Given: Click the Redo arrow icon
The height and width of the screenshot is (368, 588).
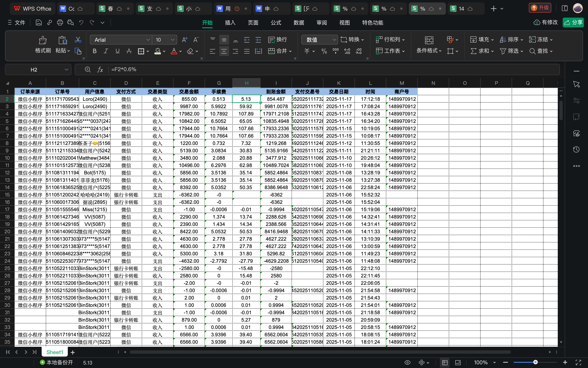Looking at the screenshot, I should click(x=92, y=23).
